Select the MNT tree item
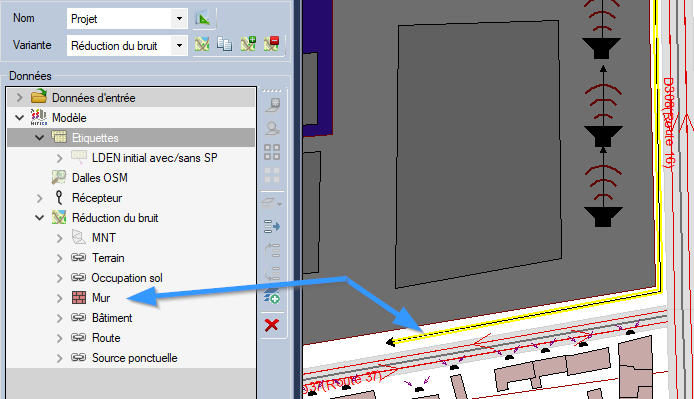Image resolution: width=694 pixels, height=399 pixels. click(x=104, y=238)
